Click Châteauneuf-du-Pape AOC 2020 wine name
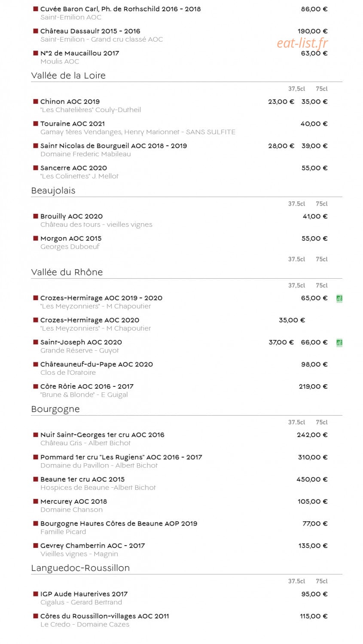 (x=97, y=364)
